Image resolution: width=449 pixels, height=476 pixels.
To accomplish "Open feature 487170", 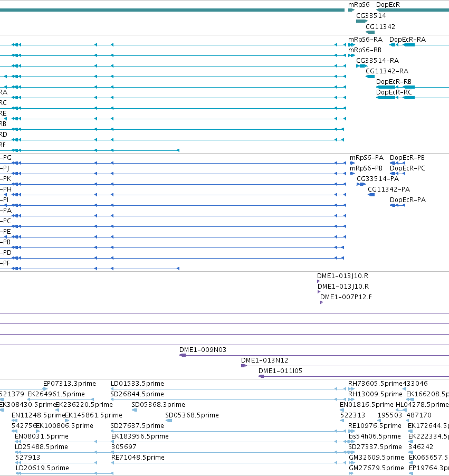I will pos(408,421).
